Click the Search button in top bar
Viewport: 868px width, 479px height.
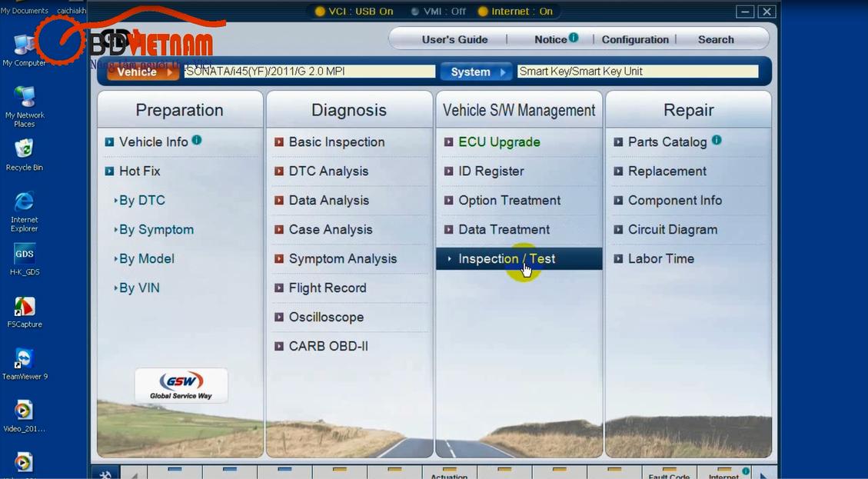point(716,39)
